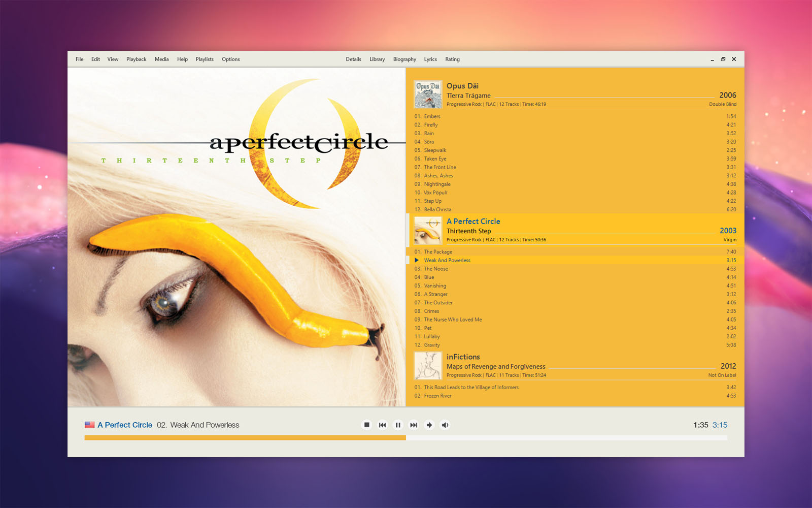
Task: Select track 12. Gravity
Action: point(575,345)
